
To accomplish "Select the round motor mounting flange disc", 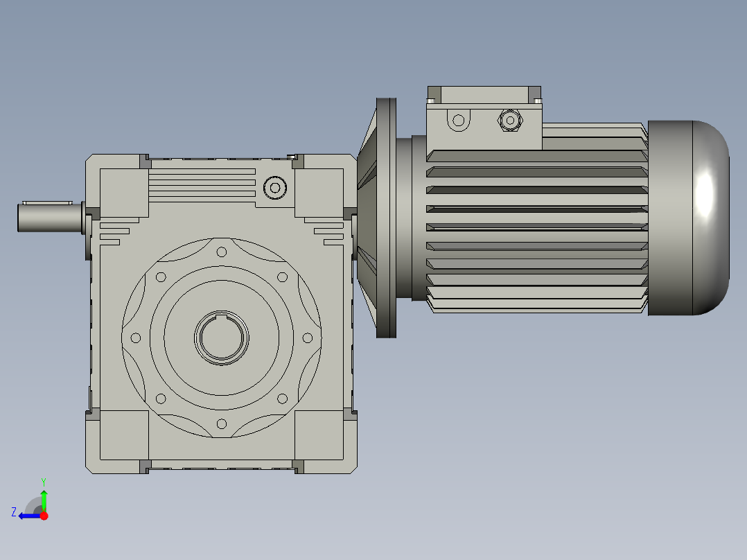I will tap(386, 218).
